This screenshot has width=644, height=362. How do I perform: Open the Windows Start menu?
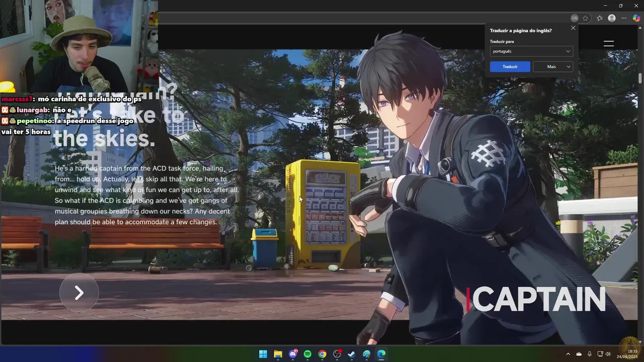click(x=263, y=354)
